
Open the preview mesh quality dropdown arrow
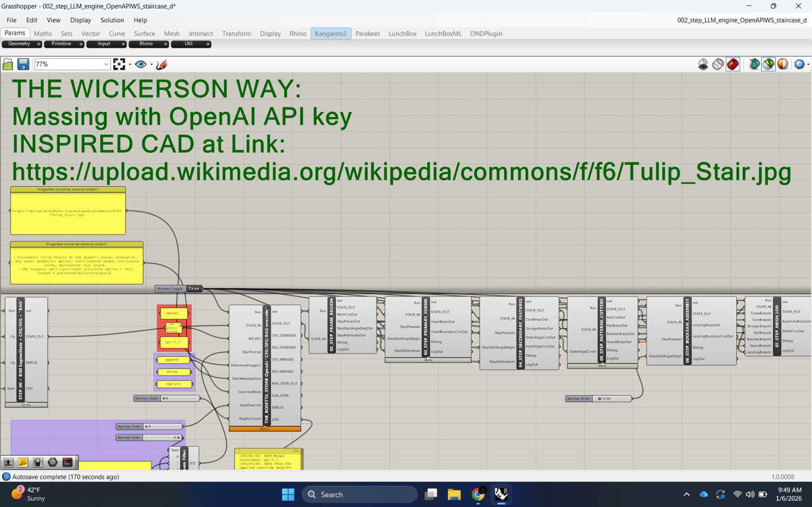click(808, 64)
